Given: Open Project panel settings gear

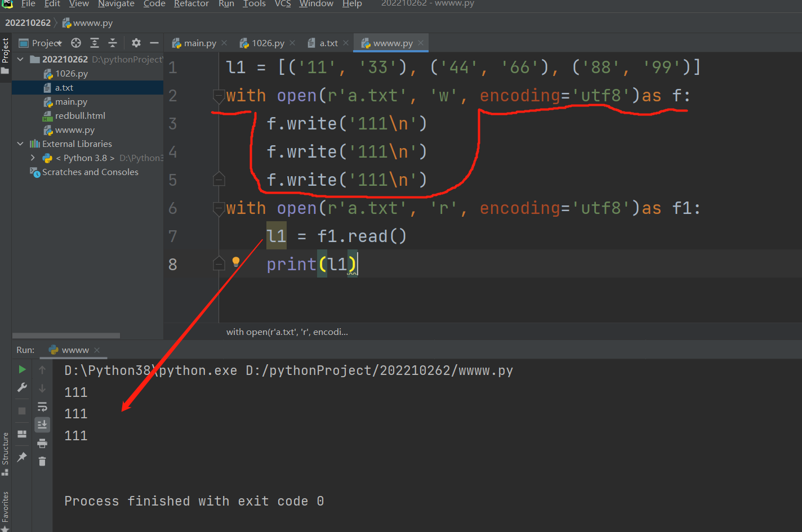Looking at the screenshot, I should click(x=136, y=43).
